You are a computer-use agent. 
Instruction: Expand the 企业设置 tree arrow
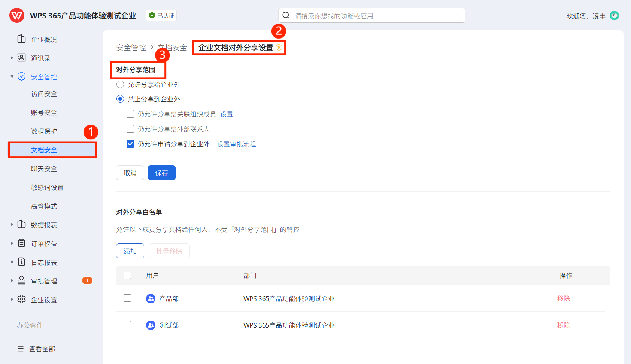coord(12,299)
